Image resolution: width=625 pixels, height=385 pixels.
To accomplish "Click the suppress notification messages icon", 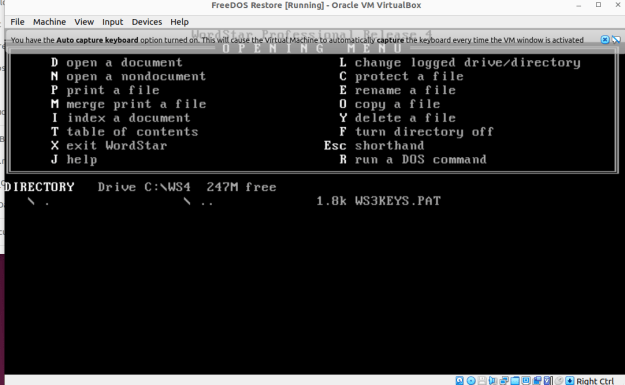I will (x=616, y=39).
